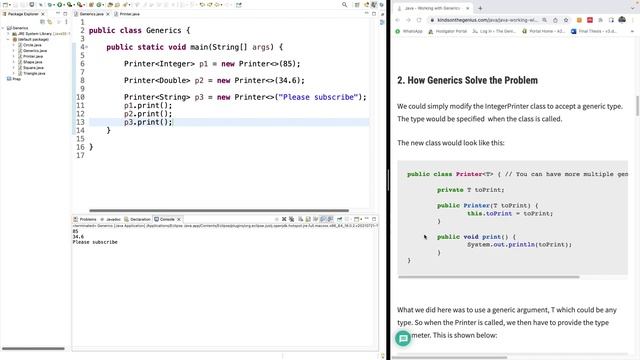Click the Clear Console icon
Viewport: 640px width, 360px height.
[300, 219]
